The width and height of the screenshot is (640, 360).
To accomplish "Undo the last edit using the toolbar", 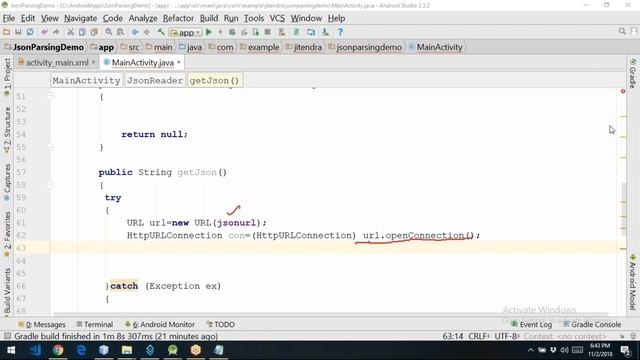I will [44, 32].
